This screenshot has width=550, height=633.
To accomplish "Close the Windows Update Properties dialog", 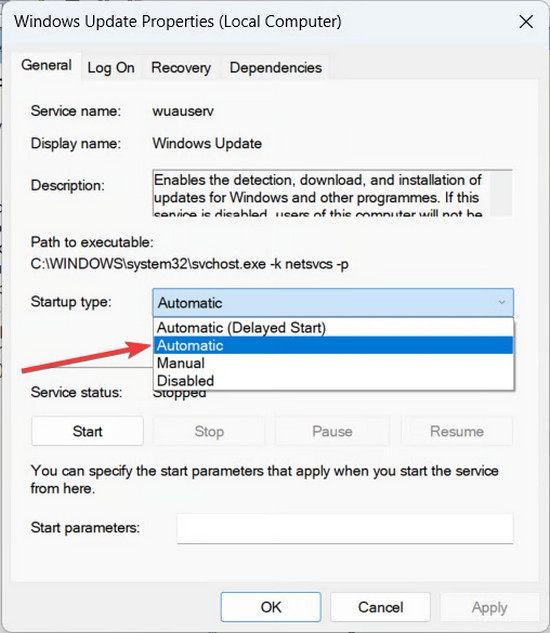I will 526,22.
